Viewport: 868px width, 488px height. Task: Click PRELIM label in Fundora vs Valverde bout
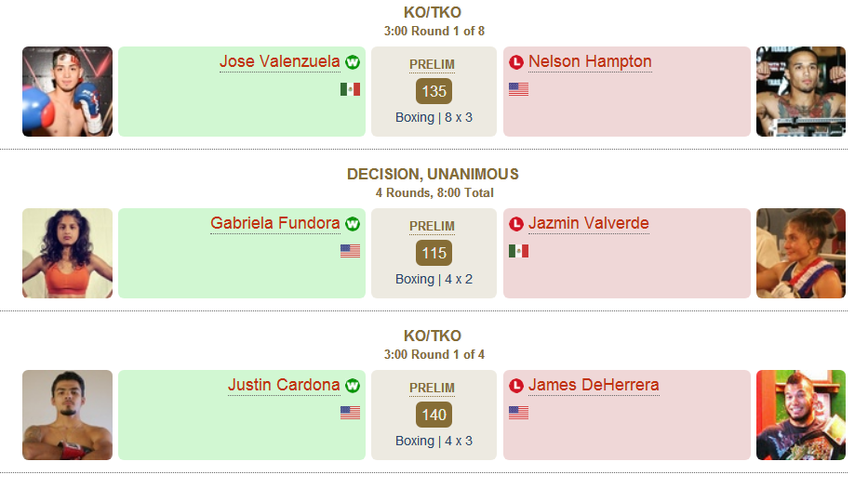(x=433, y=226)
